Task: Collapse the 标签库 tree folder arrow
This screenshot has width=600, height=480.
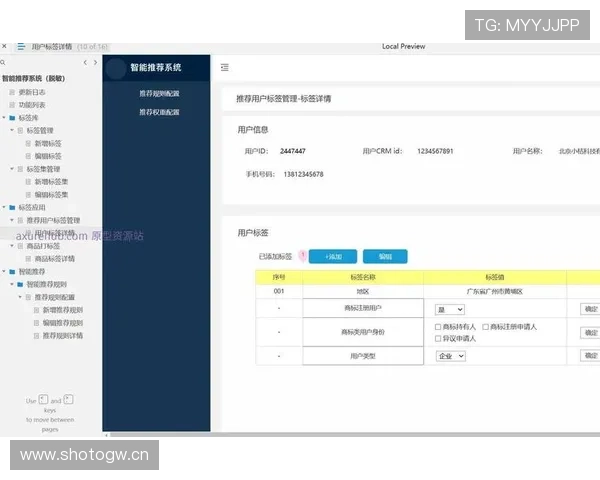Action: click(x=4, y=118)
